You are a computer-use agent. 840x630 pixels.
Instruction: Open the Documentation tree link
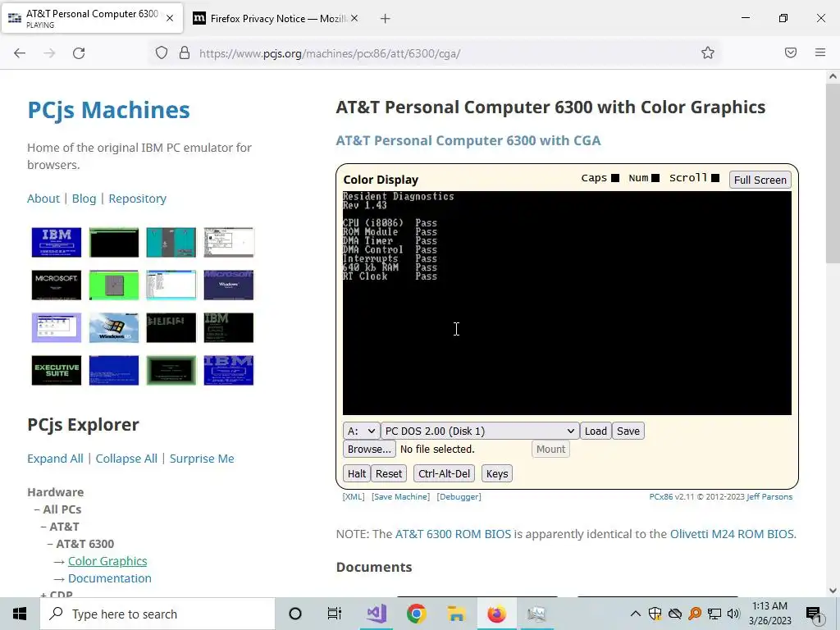click(110, 578)
